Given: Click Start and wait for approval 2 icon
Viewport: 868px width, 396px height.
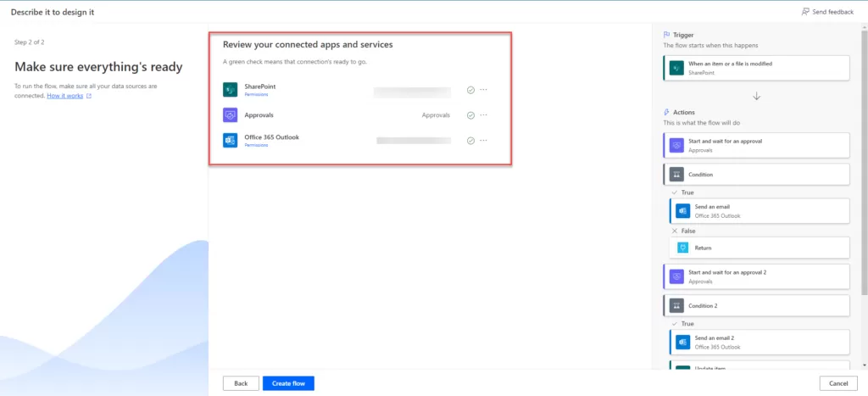Looking at the screenshot, I should pos(676,276).
